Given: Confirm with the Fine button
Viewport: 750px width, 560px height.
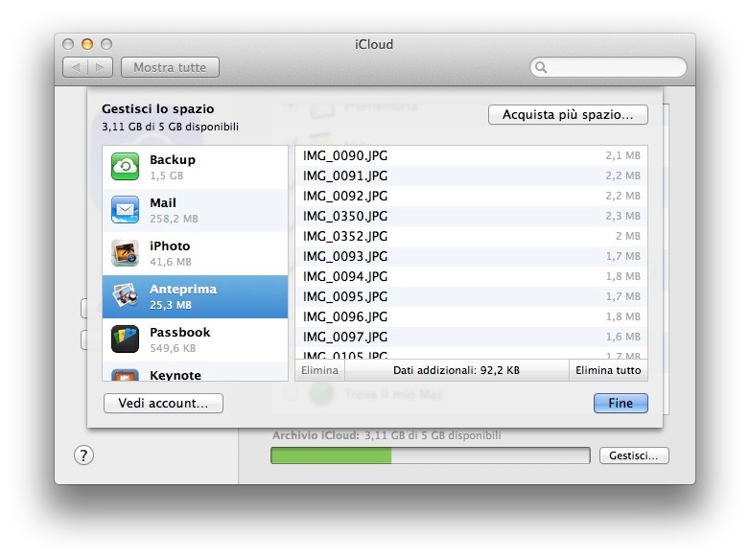Looking at the screenshot, I should pos(621,404).
